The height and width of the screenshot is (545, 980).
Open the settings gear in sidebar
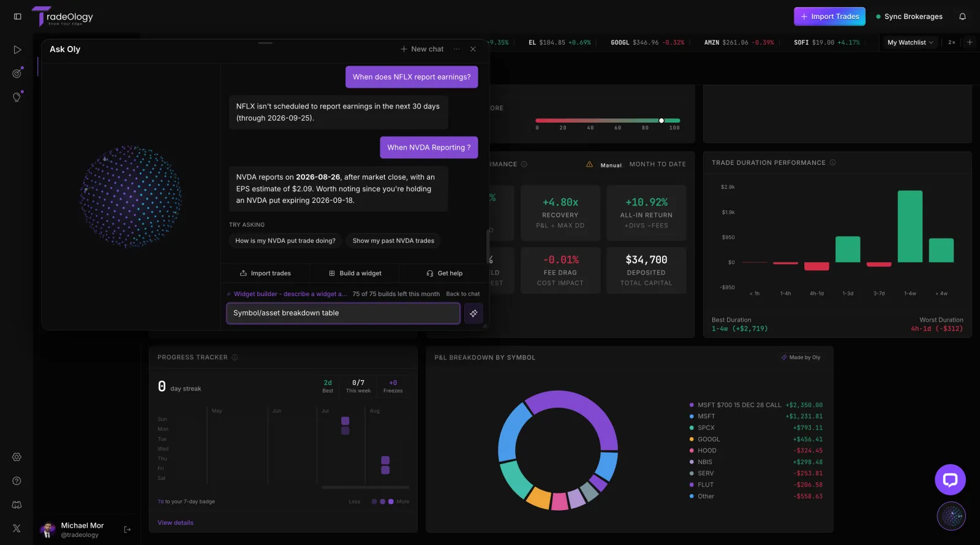point(17,457)
